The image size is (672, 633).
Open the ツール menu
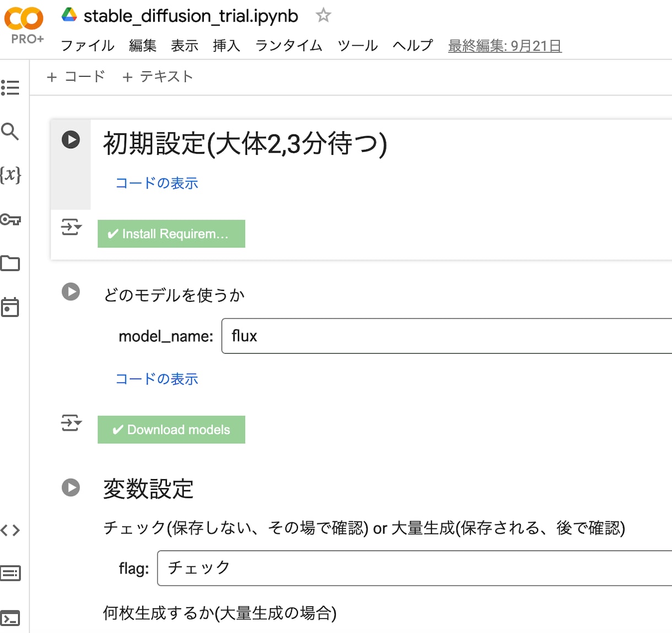[357, 46]
